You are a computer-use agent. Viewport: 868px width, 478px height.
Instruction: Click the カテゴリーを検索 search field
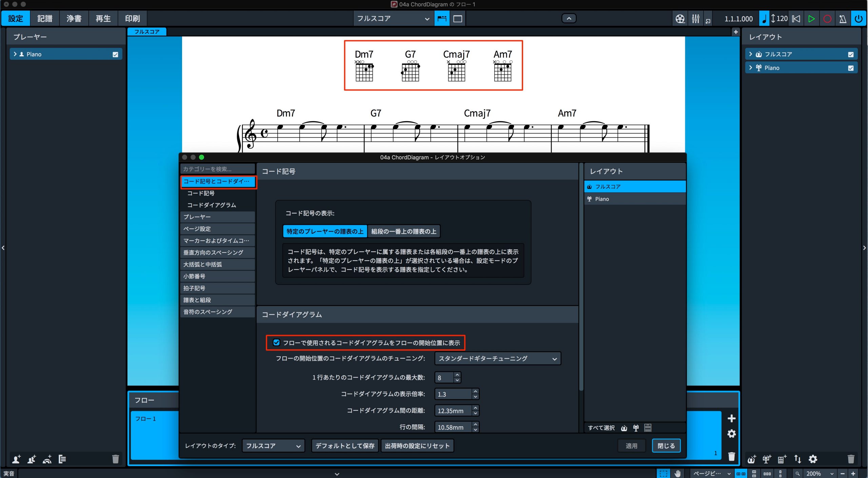click(x=218, y=169)
